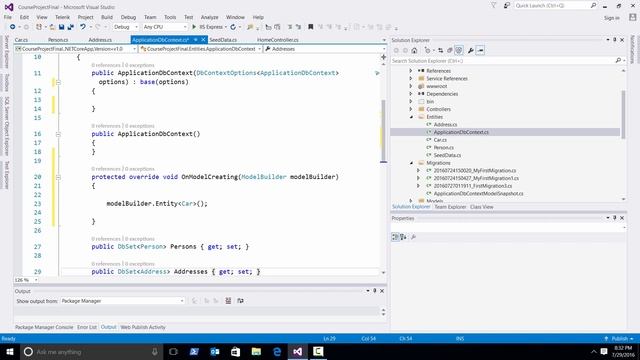The height and width of the screenshot is (360, 640).
Task: Open the Debug menu
Action: (128, 17)
